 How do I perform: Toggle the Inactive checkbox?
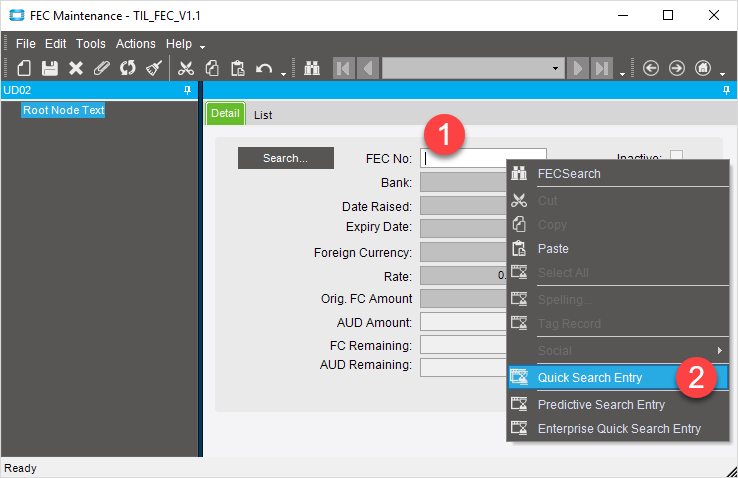point(676,155)
